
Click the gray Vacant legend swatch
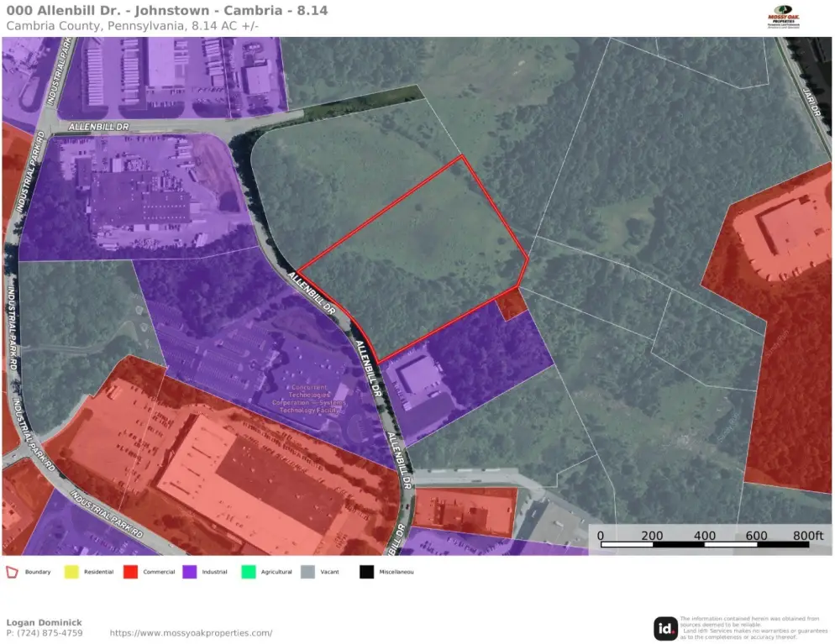[x=307, y=573]
